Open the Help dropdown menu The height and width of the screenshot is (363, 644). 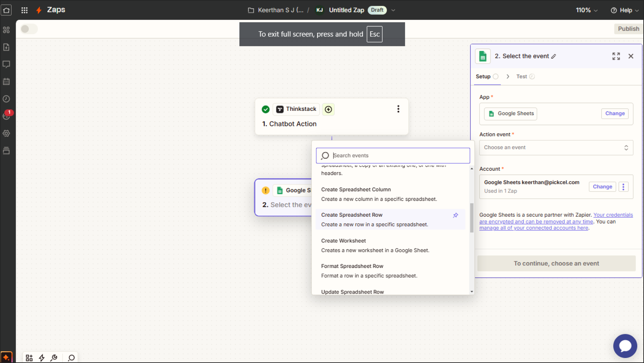point(625,10)
